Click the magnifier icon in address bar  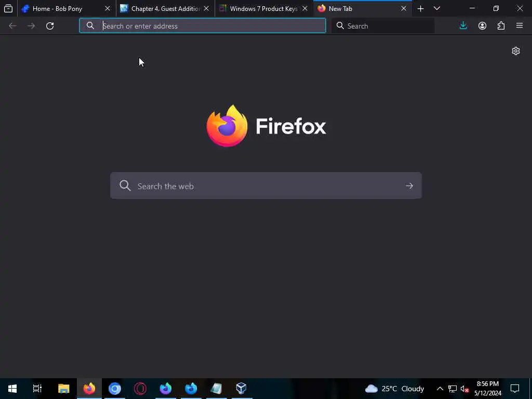[90, 25]
